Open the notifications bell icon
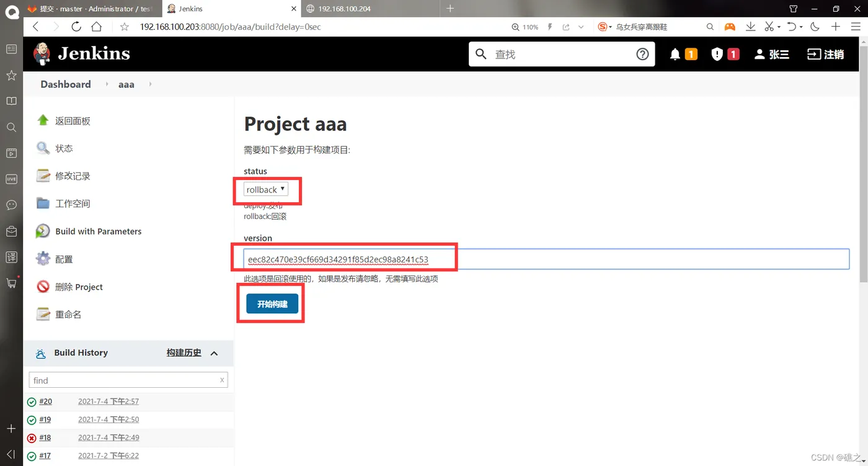 675,55
